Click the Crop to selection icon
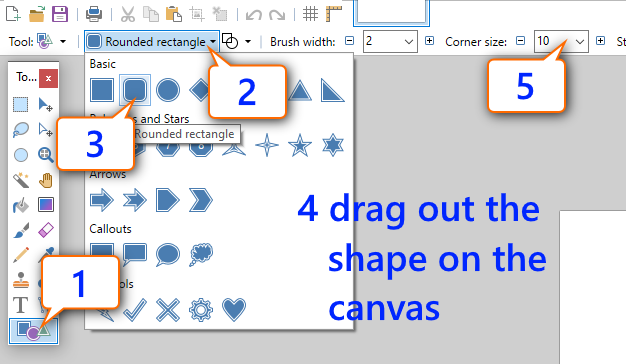 197,14
